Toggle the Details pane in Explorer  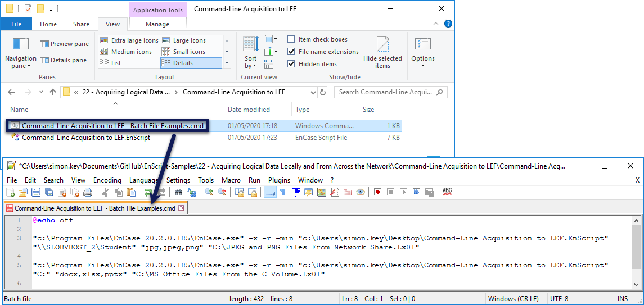[64, 60]
